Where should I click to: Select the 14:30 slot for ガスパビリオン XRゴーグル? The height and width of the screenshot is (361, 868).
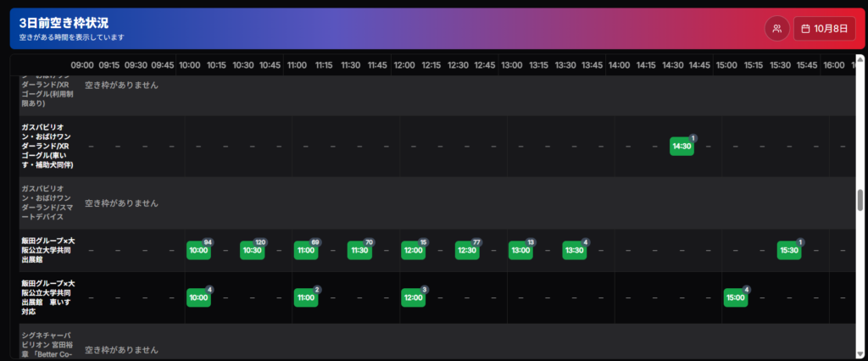[x=682, y=146]
